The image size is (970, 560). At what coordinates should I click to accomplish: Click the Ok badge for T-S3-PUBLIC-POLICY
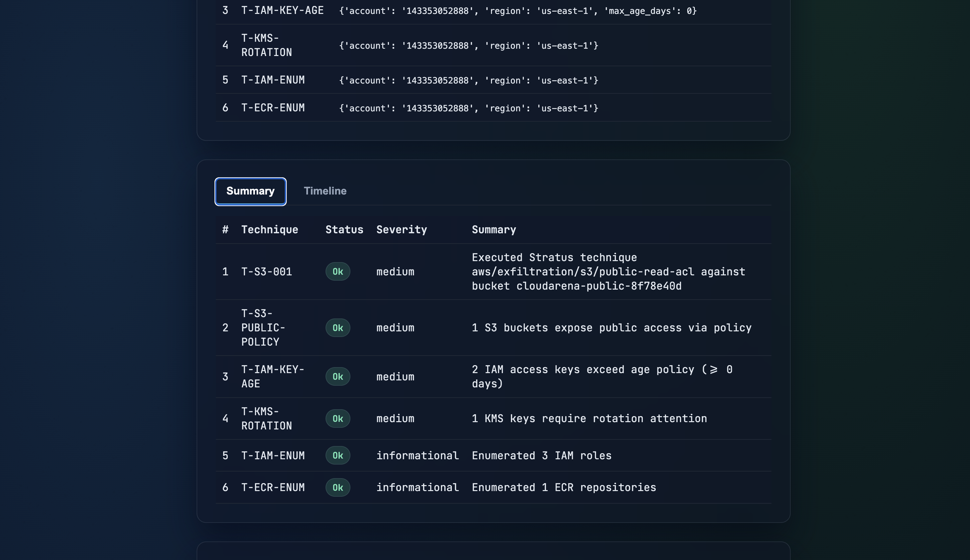point(337,328)
